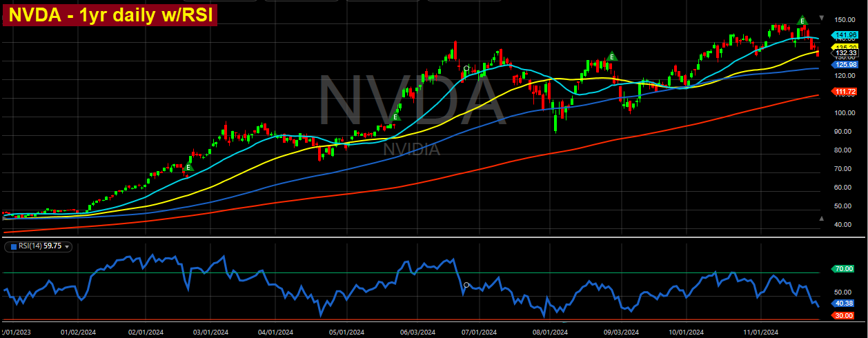Click the circle marker on the RSI line
The width and height of the screenshot is (868, 338).
466,285
